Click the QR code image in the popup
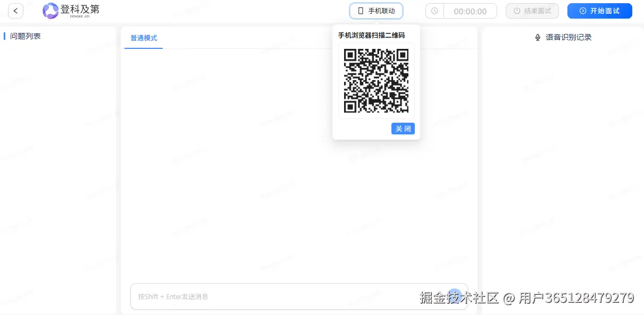The image size is (644, 315). click(x=377, y=81)
